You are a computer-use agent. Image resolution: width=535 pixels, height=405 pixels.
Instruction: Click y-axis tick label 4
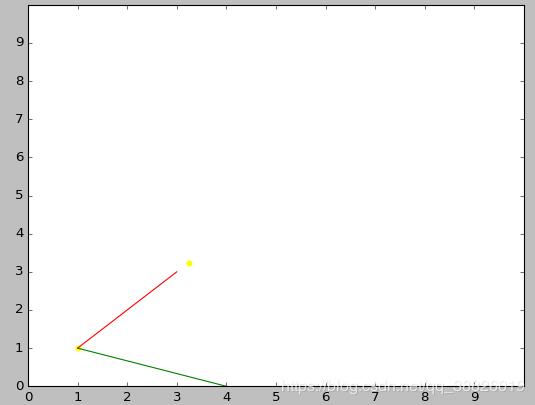(20, 234)
